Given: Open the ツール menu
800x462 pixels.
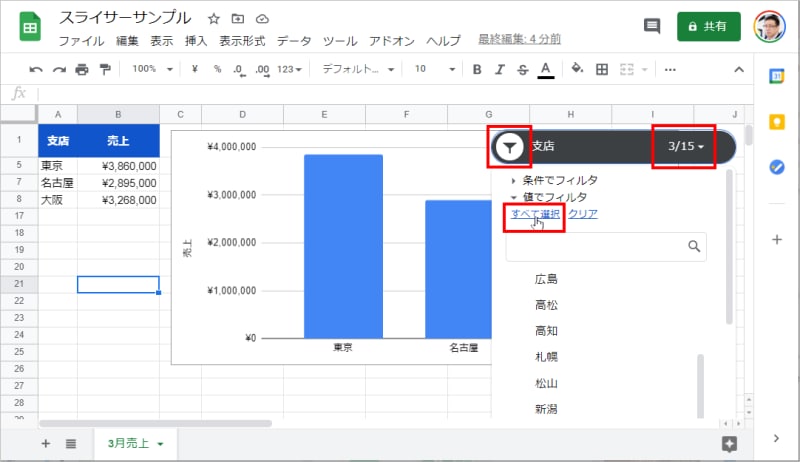Looking at the screenshot, I should coord(340,40).
